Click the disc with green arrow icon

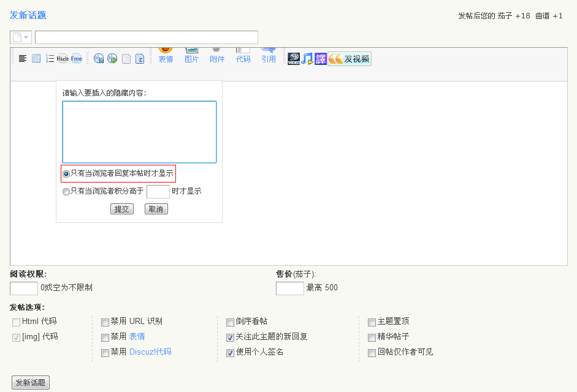(x=112, y=58)
